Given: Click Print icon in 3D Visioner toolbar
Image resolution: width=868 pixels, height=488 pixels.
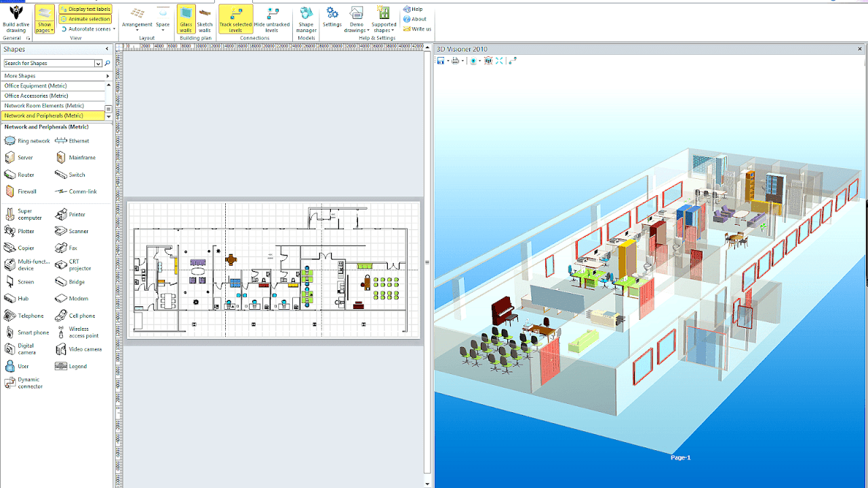Looking at the screenshot, I should 456,61.
